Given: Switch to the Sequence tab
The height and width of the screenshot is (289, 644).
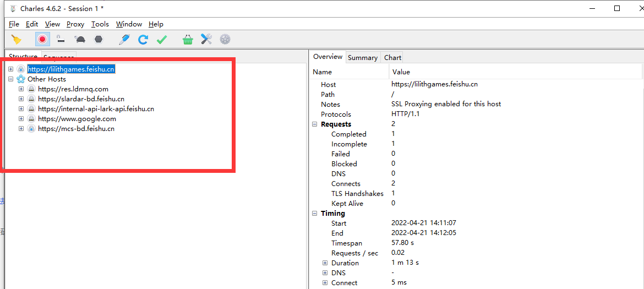Looking at the screenshot, I should coord(59,57).
